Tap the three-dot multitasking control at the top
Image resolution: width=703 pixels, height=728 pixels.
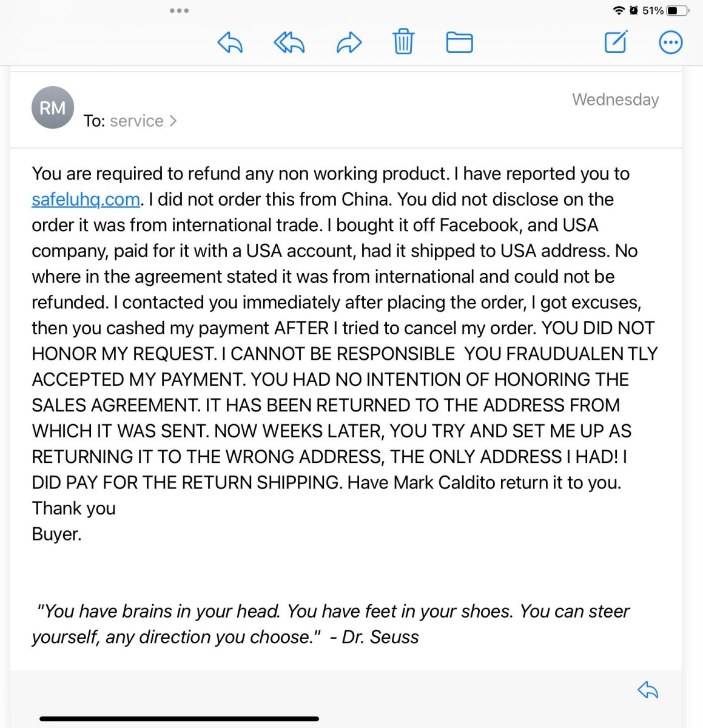coord(179,11)
